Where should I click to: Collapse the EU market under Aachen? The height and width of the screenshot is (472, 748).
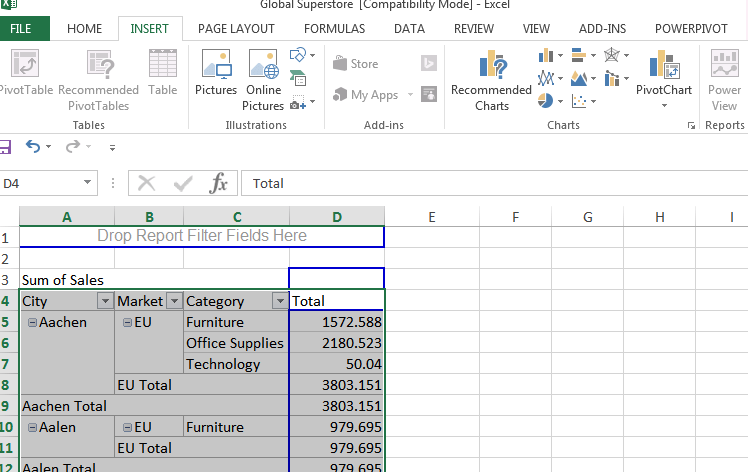tap(127, 322)
